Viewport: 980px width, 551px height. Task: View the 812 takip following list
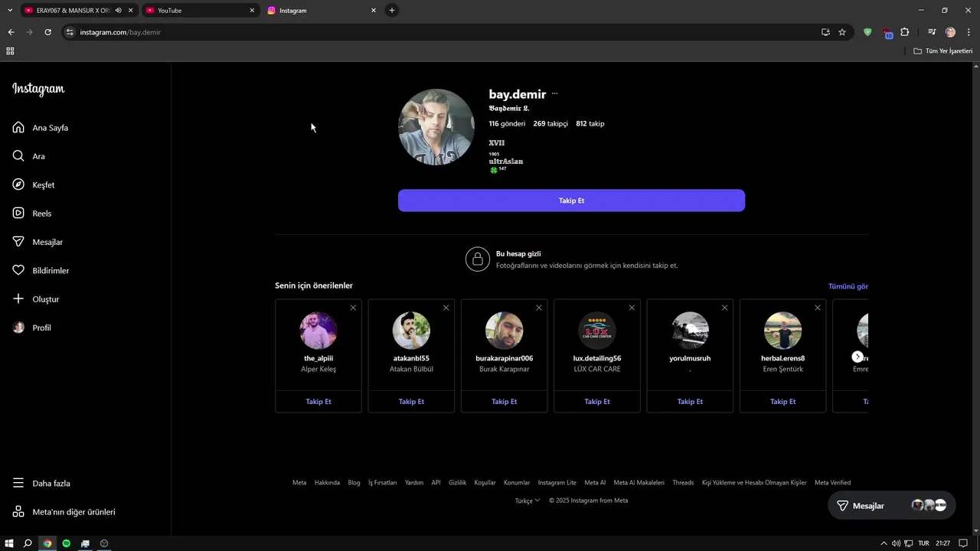tap(590, 123)
